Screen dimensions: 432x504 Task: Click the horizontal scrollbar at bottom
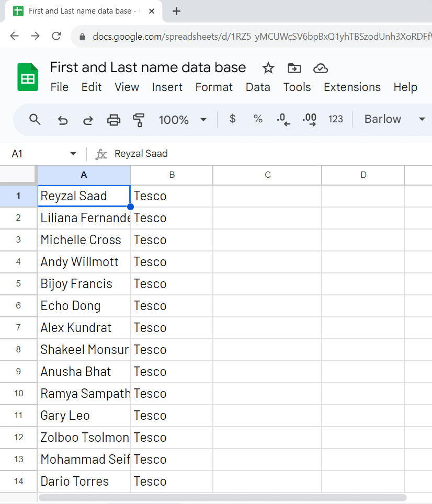(222, 498)
